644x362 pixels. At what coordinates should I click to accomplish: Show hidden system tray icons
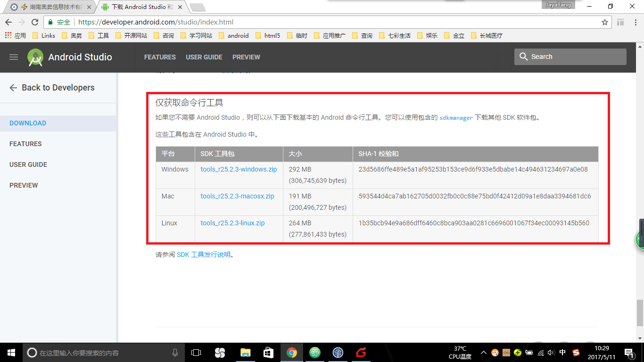[x=484, y=353]
